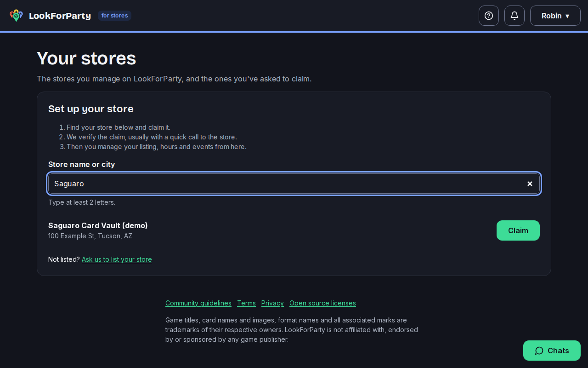Open the help question-mark icon
The height and width of the screenshot is (368, 588).
(x=489, y=16)
